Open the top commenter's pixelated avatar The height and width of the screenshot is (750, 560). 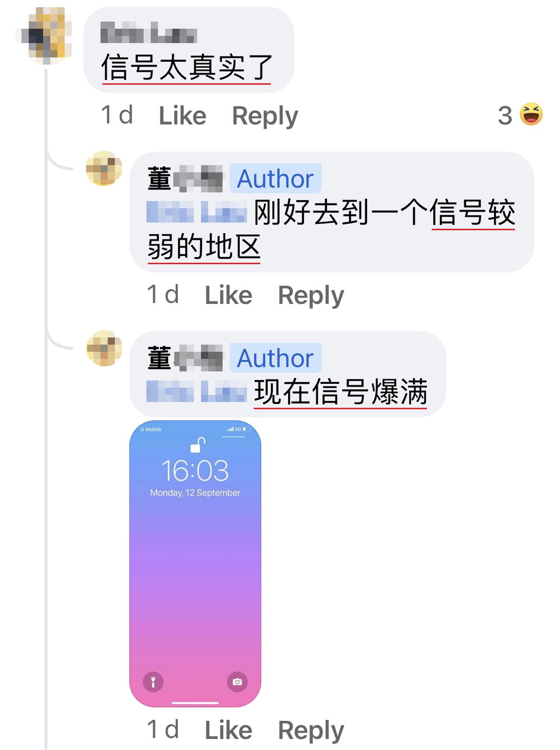[x=44, y=36]
